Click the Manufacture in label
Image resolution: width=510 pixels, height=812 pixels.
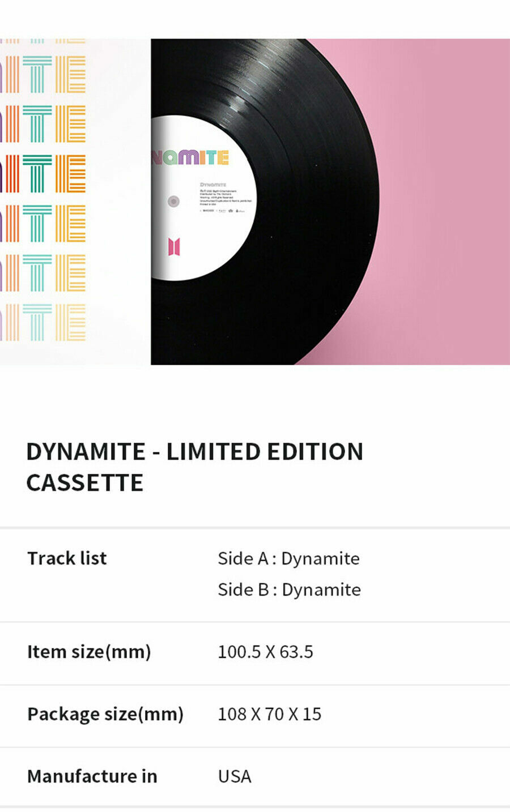[92, 776]
